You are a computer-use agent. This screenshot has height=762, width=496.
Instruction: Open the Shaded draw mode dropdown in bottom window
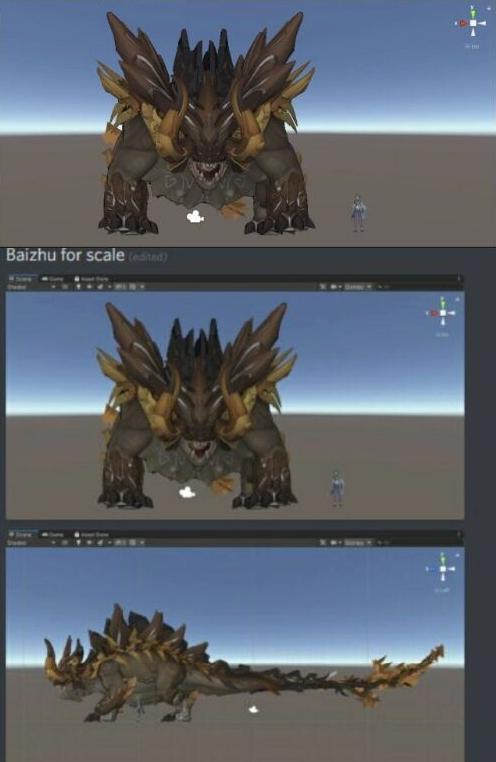tap(32, 542)
